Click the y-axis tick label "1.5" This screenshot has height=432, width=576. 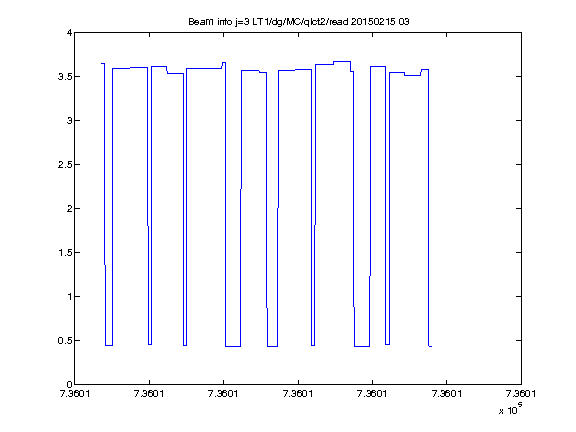pyautogui.click(x=65, y=253)
